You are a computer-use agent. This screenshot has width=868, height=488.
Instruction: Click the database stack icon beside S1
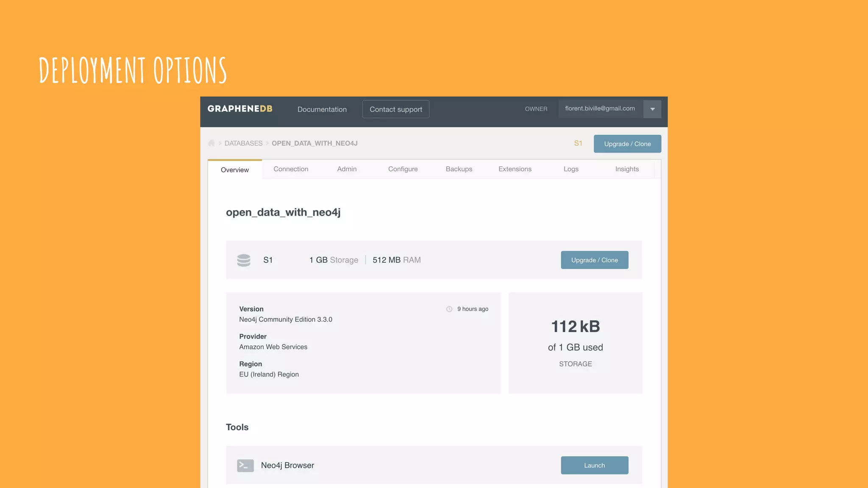click(244, 260)
